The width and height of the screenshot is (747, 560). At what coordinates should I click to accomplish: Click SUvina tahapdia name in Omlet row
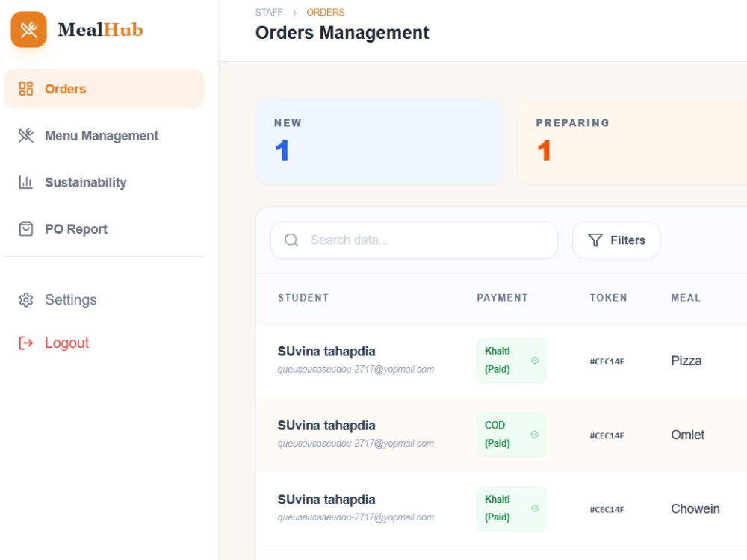click(x=326, y=426)
